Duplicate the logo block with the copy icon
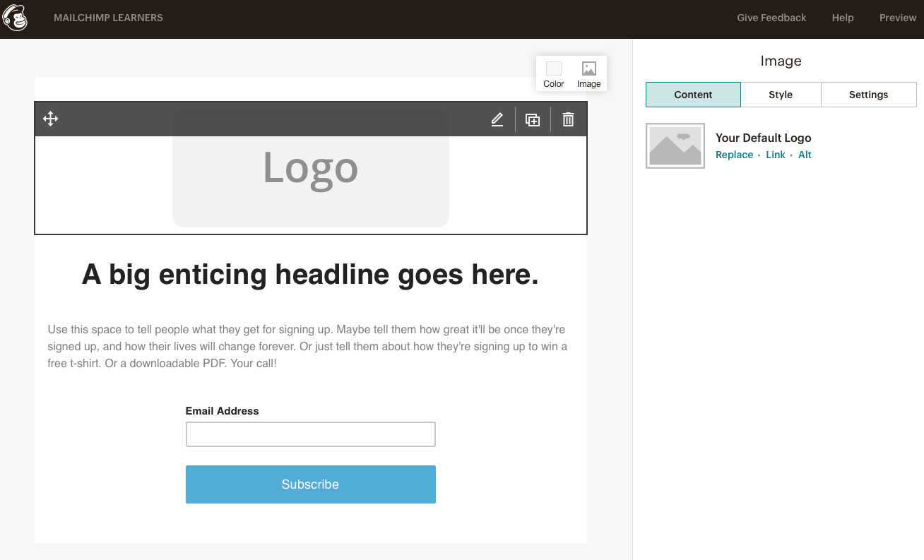This screenshot has height=560, width=924. pos(533,119)
